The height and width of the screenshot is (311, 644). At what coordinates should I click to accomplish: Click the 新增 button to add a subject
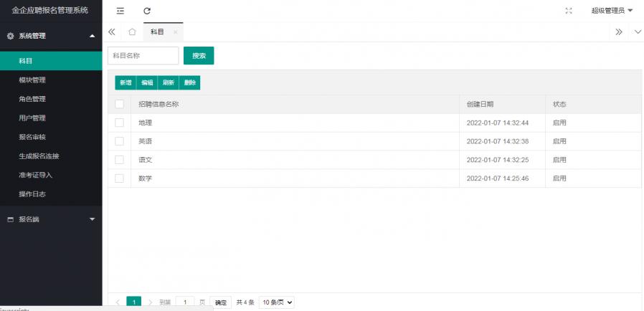click(x=126, y=83)
